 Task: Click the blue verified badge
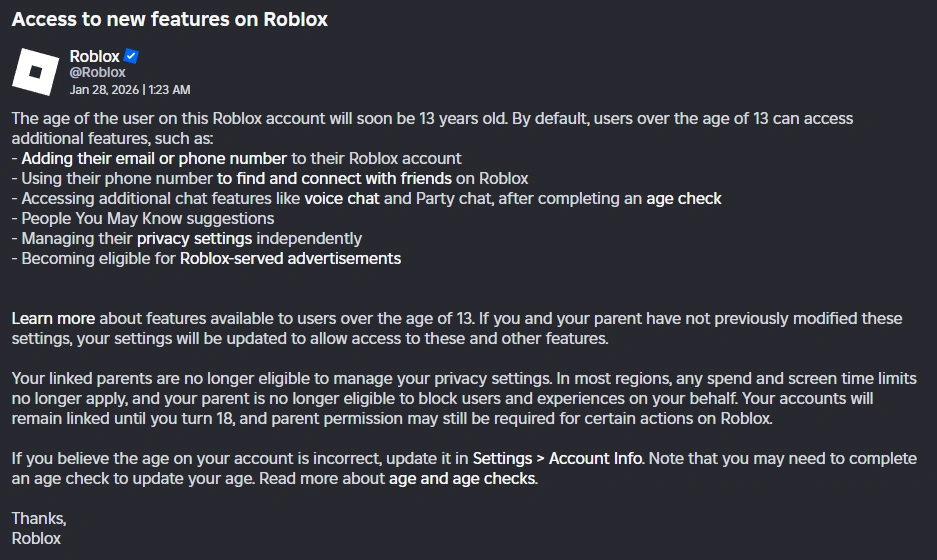131,56
